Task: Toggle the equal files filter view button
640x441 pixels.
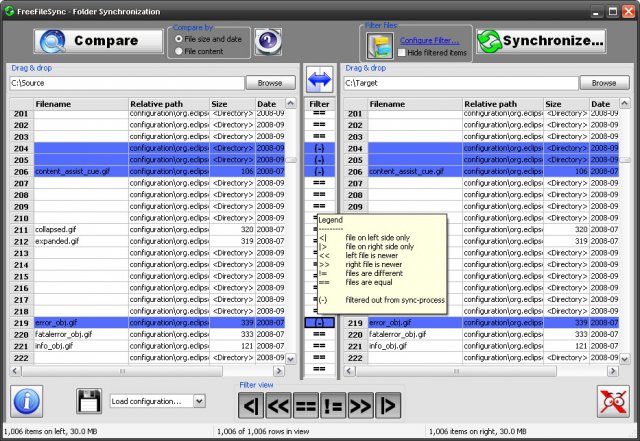Action: pyautogui.click(x=306, y=405)
